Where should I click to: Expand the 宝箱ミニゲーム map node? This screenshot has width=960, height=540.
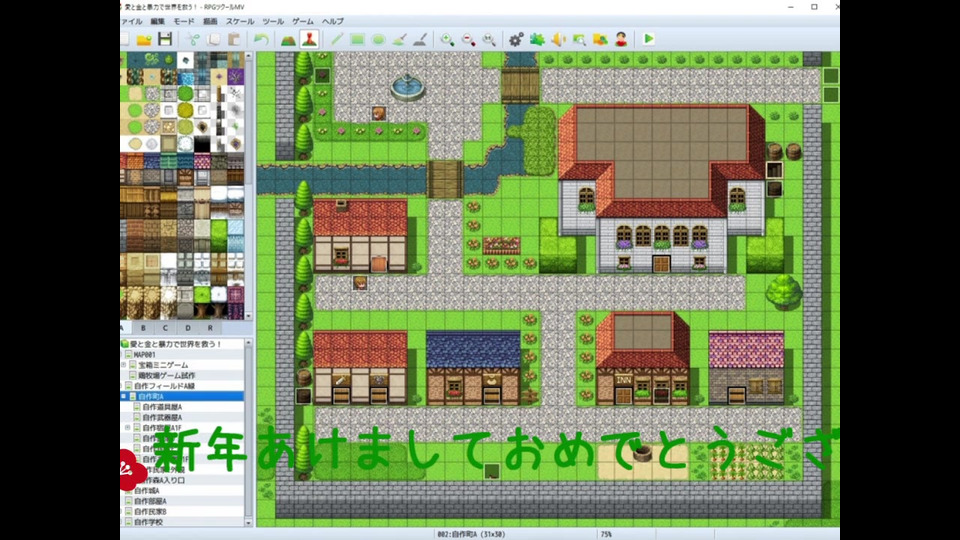[124, 365]
